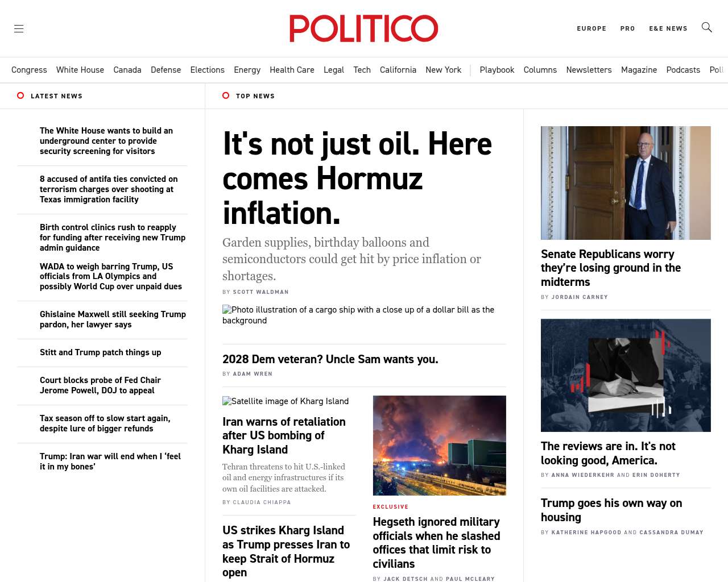Image resolution: width=728 pixels, height=582 pixels.
Task: Select Defense in the navigation bar
Action: (x=166, y=70)
